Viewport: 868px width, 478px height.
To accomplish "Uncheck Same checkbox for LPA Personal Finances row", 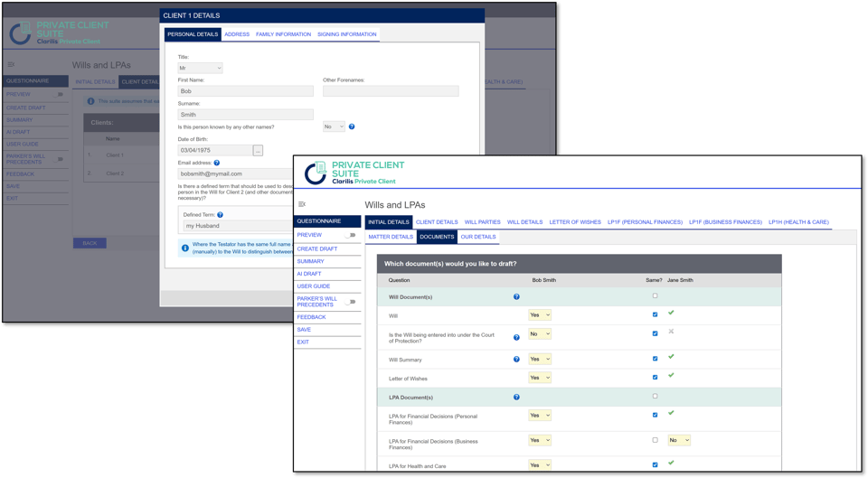I will point(655,415).
